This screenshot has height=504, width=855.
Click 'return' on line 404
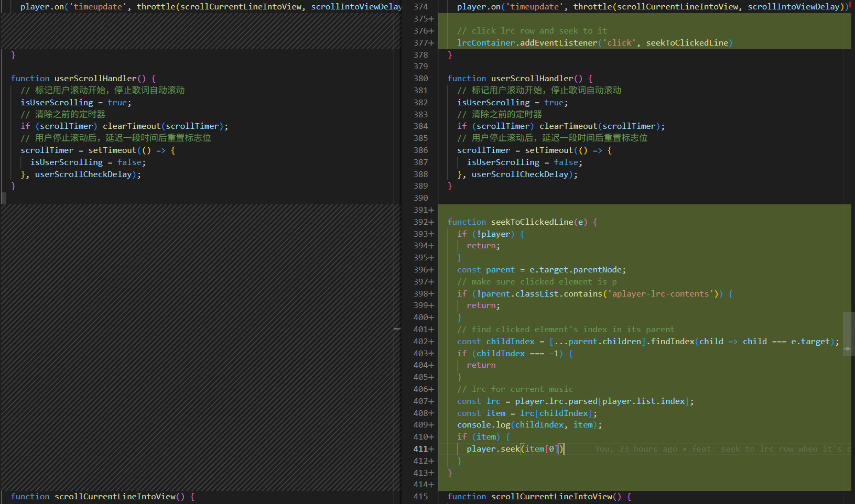click(481, 365)
